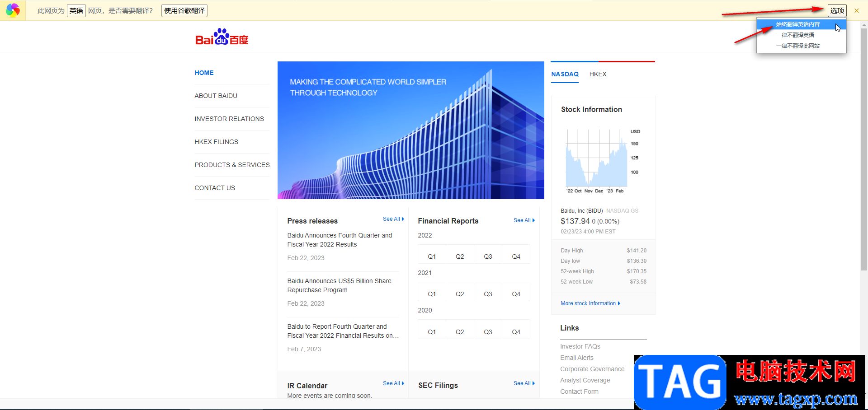Select 始终翻译英语内容 menu option
Screen dimensions: 868x410
(x=797, y=24)
